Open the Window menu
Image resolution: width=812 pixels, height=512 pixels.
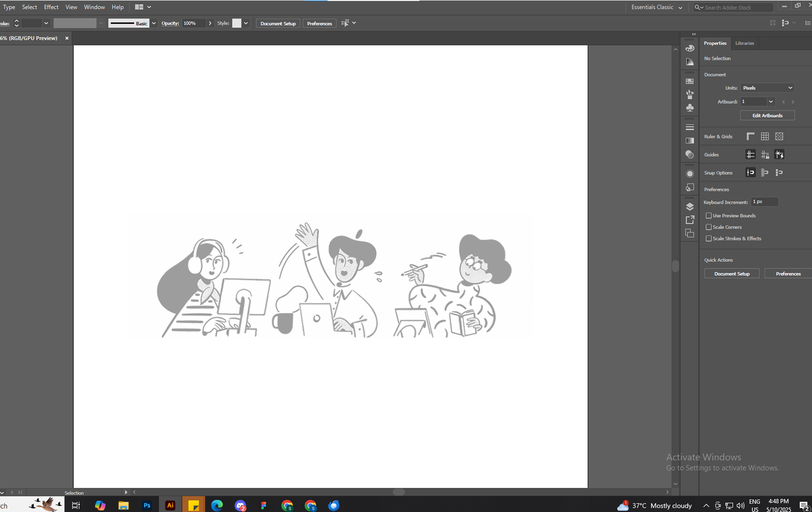click(94, 7)
